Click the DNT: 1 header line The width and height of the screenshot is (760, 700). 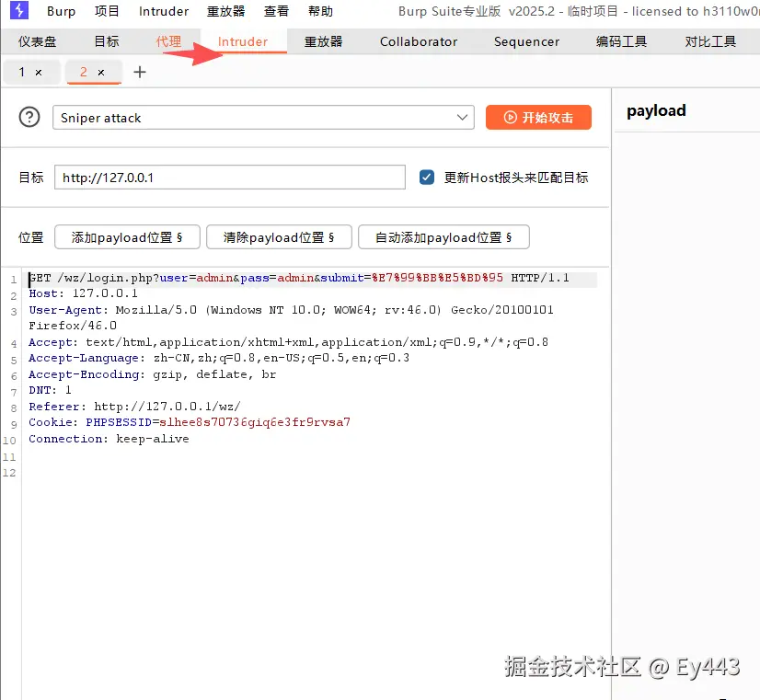[50, 390]
